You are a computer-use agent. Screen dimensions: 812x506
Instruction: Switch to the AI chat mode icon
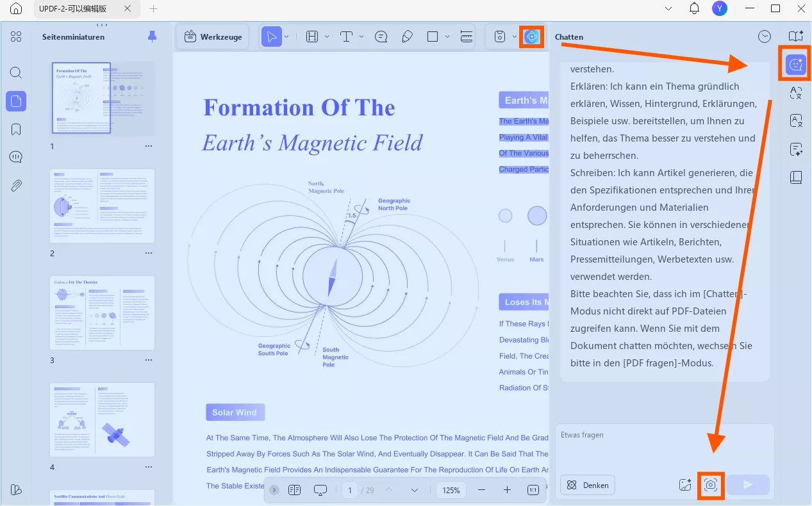[x=795, y=64]
